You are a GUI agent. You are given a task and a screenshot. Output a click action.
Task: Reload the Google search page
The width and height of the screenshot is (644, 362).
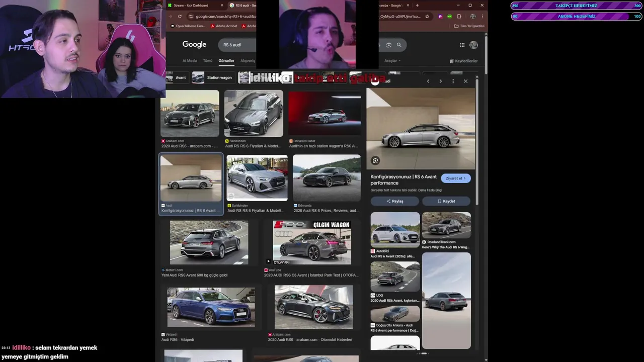pos(180,16)
